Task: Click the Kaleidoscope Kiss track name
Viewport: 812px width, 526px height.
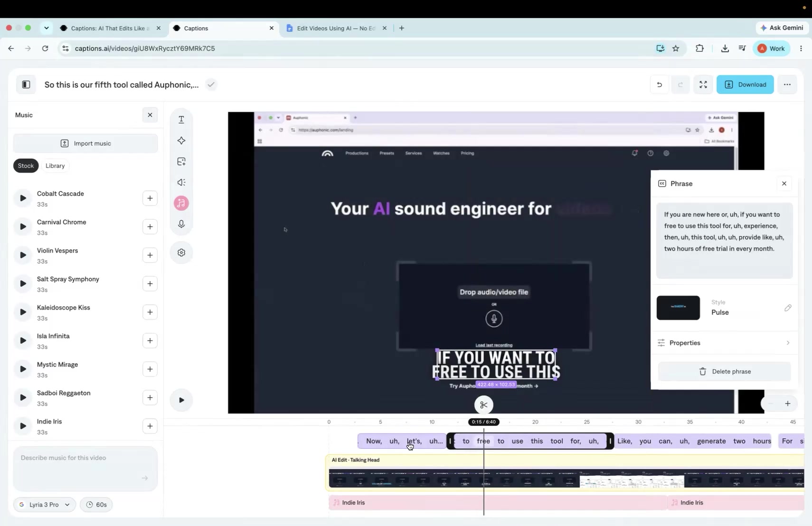Action: pyautogui.click(x=64, y=308)
